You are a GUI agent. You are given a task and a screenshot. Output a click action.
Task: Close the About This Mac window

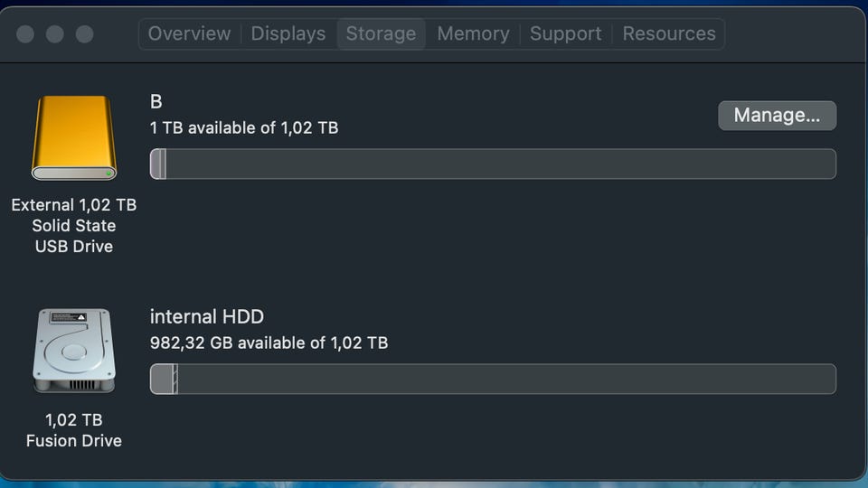(25, 34)
